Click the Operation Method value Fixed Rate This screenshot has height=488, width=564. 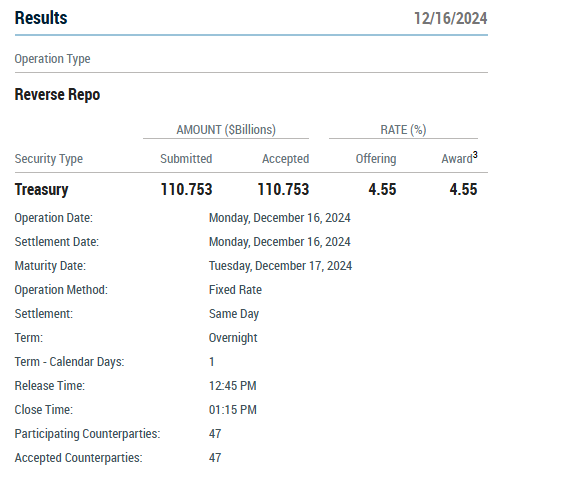click(x=235, y=290)
